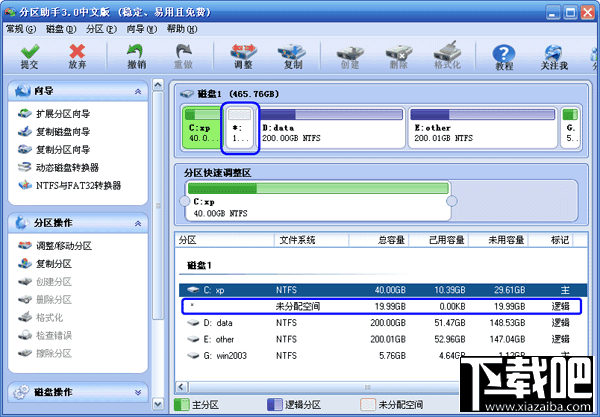This screenshot has height=417, width=600.
Task: Select the D: data row in partition list
Action: click(383, 323)
